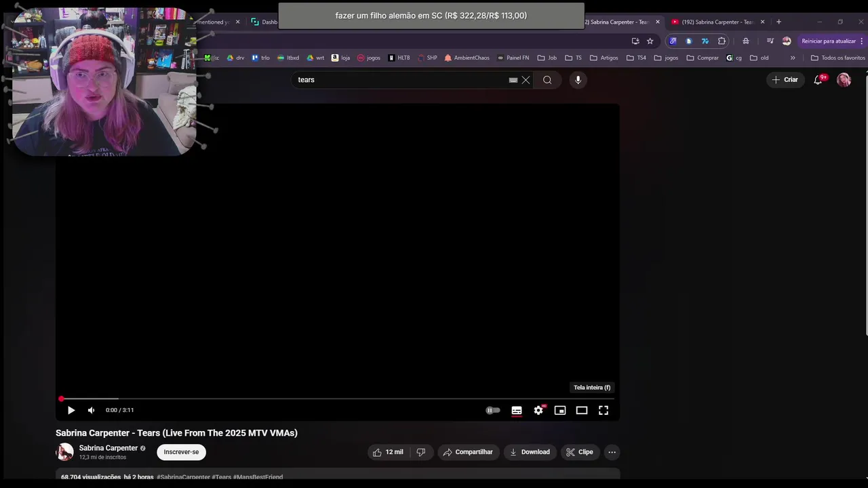
Task: Expand Comprar bookmarks folder
Action: (x=703, y=58)
